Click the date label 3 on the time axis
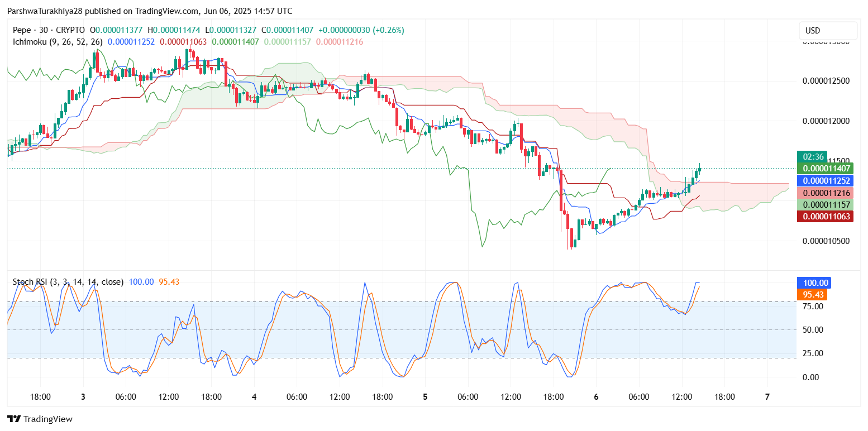This screenshot has height=431, width=868. [83, 398]
